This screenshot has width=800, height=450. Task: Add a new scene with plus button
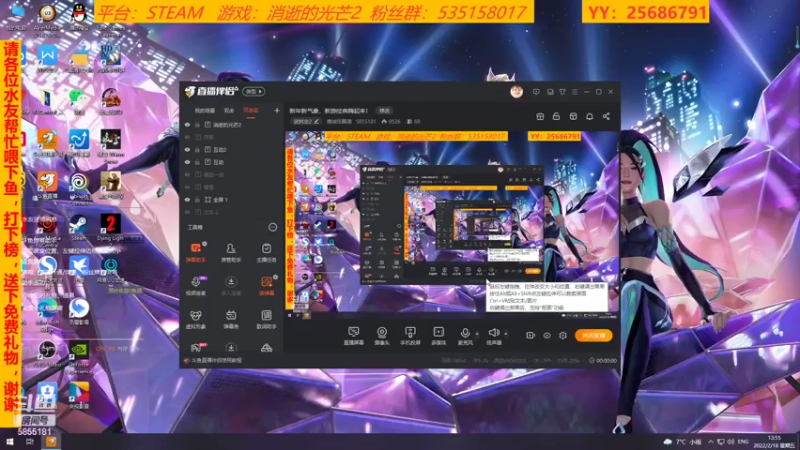tap(277, 110)
